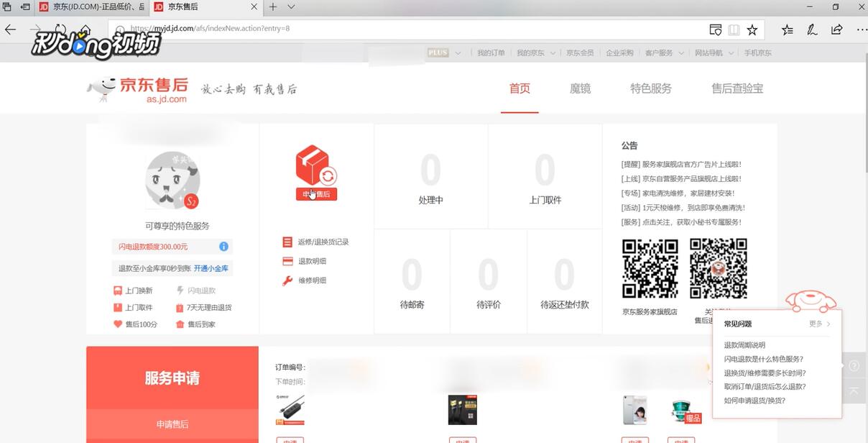Click the 7天无理由退货 icon
This screenshot has height=443, width=868.
click(x=180, y=308)
